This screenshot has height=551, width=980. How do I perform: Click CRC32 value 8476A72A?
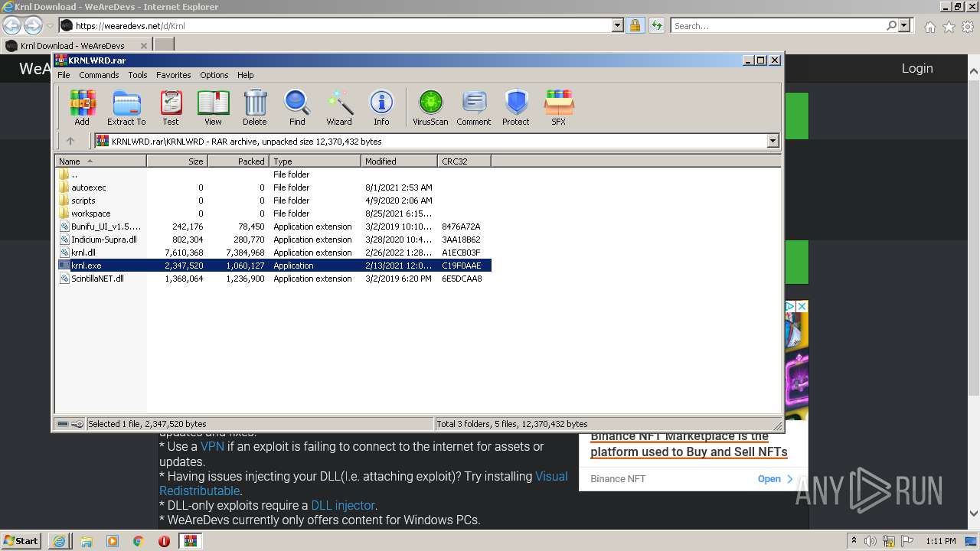[461, 227]
